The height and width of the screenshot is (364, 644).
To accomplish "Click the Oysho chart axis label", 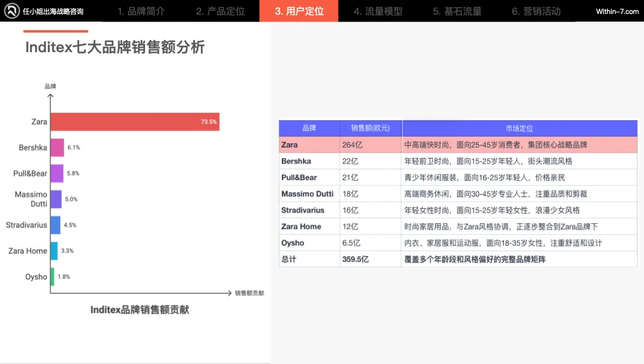I will [x=36, y=276].
